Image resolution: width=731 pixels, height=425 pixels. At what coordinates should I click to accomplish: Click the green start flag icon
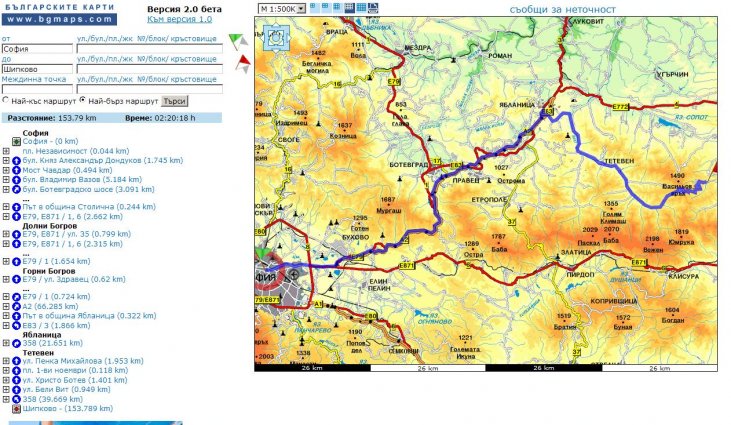(236, 41)
